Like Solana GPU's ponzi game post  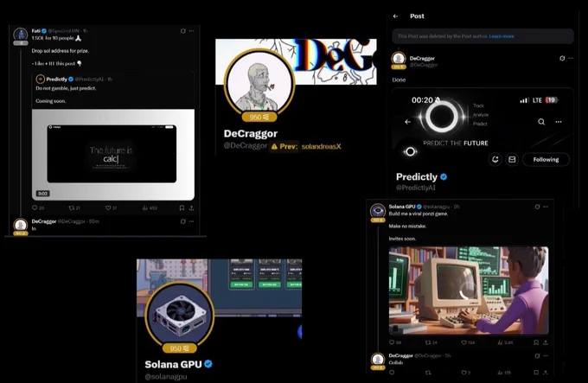[x=463, y=342]
